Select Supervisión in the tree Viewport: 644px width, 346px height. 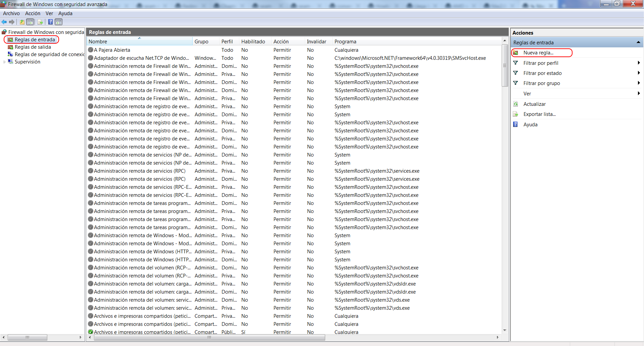pyautogui.click(x=27, y=62)
